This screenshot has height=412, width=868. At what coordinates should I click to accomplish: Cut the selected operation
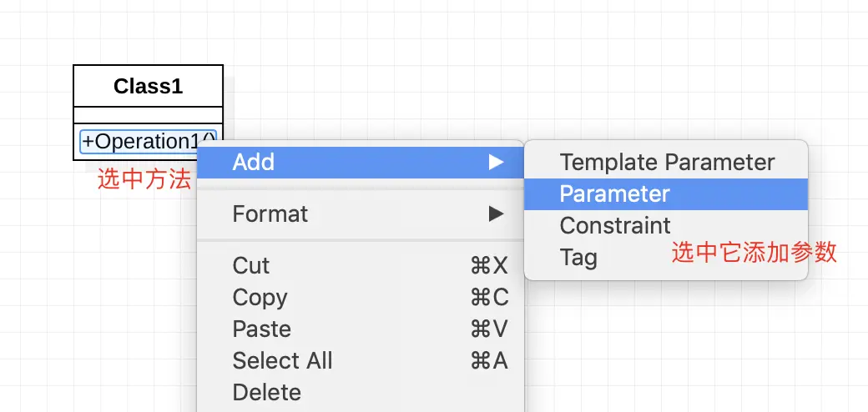251,265
